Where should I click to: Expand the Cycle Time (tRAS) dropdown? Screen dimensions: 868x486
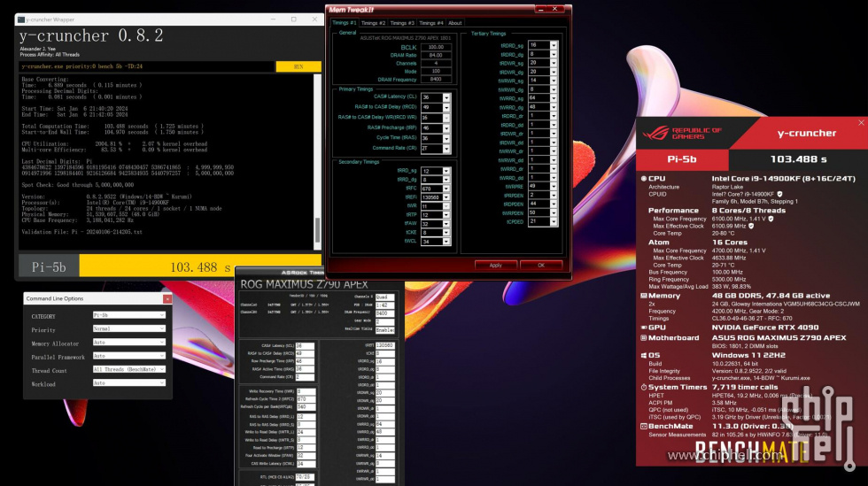pyautogui.click(x=446, y=138)
